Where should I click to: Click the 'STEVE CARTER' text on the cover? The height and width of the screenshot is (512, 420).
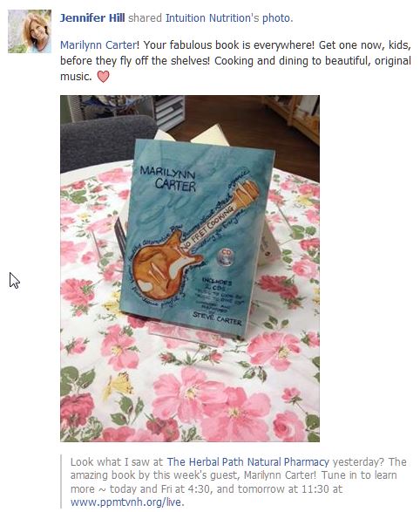pos(217,318)
